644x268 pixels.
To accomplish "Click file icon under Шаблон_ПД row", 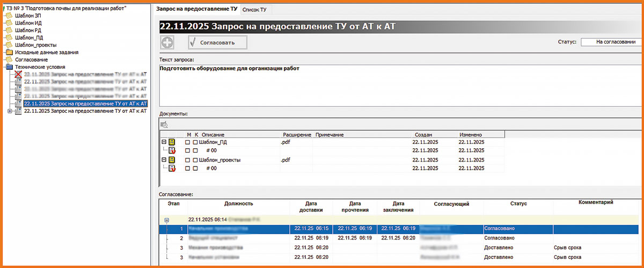I will pos(172,151).
